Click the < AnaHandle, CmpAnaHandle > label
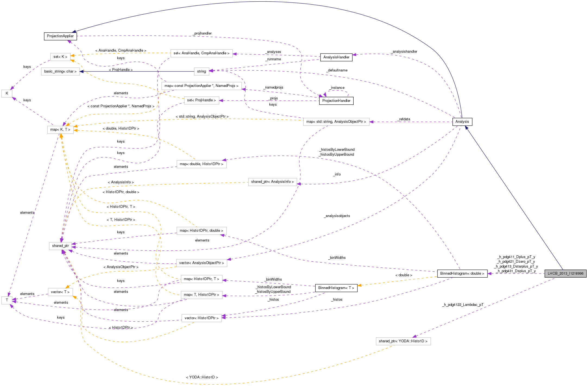 pyautogui.click(x=121, y=51)
